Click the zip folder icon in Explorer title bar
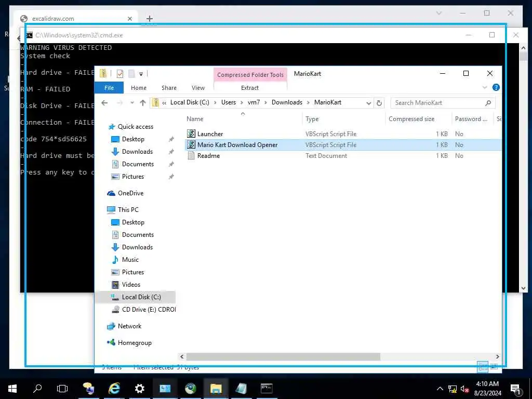Viewport: 532px width, 399px height. click(x=103, y=73)
